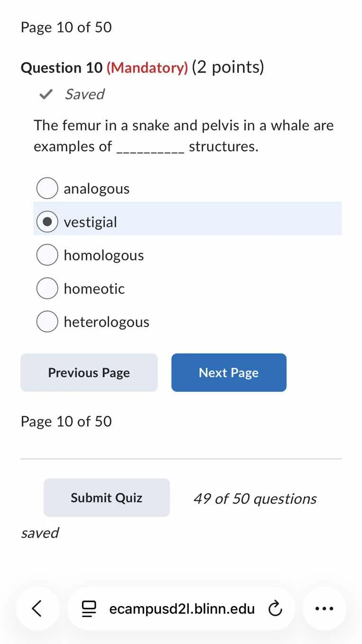Viewport: 362px width, 644px height.
Task: Click the Previous Page button
Action: tap(89, 372)
